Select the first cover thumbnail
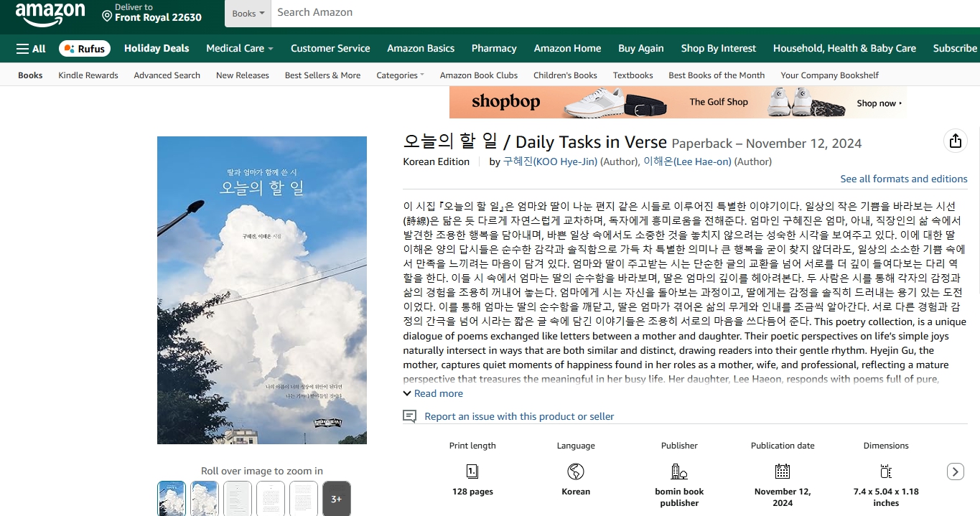 (172, 499)
